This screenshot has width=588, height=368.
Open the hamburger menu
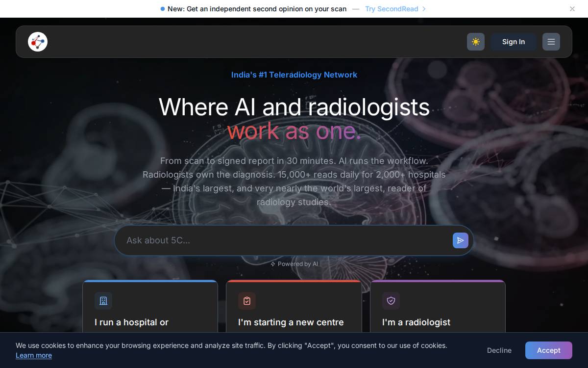click(551, 42)
